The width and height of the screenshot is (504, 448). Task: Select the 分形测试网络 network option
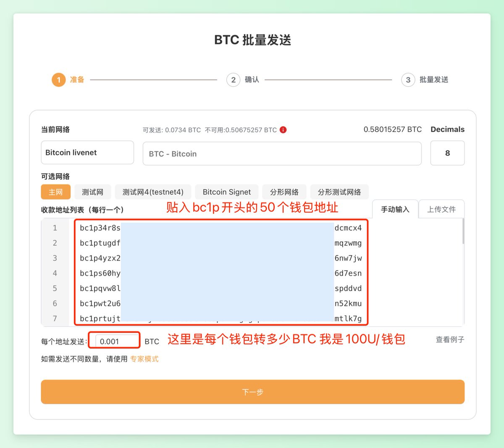tap(339, 192)
